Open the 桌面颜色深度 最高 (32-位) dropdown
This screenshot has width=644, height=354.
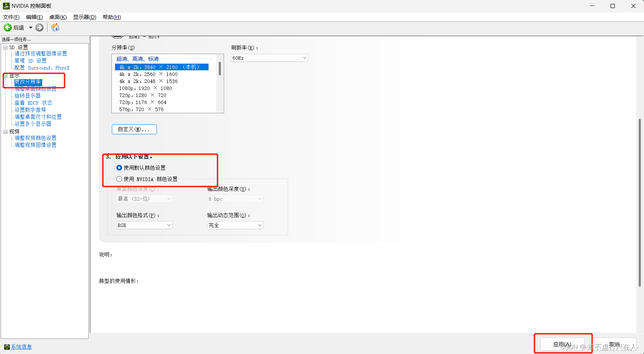point(144,199)
